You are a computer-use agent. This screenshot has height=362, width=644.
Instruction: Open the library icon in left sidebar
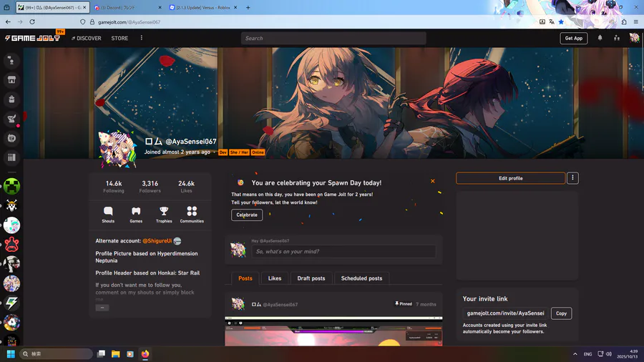point(11,157)
